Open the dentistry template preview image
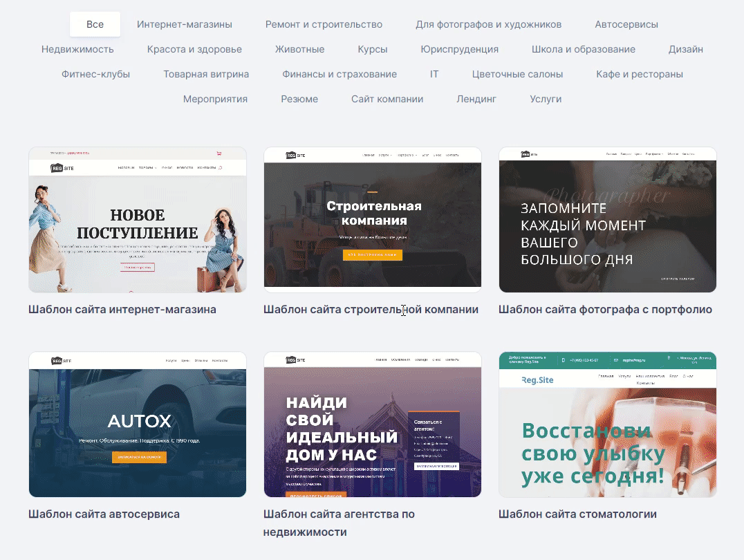 coord(607,424)
